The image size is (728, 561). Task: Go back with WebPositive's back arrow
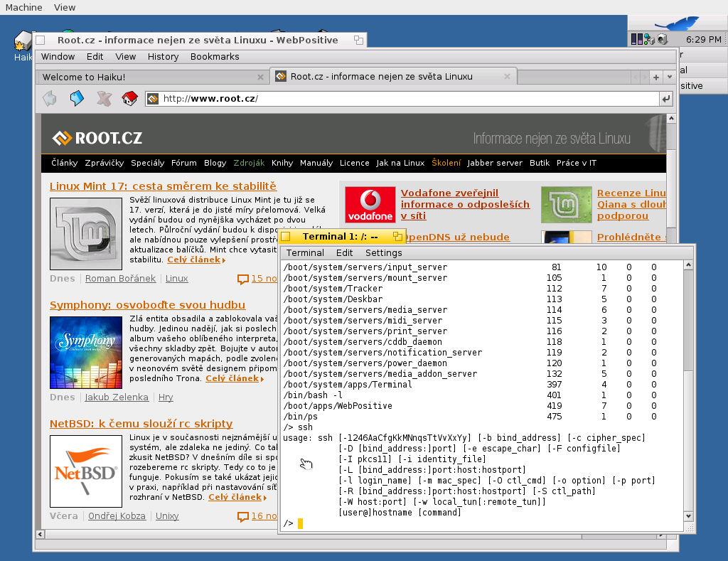coord(50,98)
